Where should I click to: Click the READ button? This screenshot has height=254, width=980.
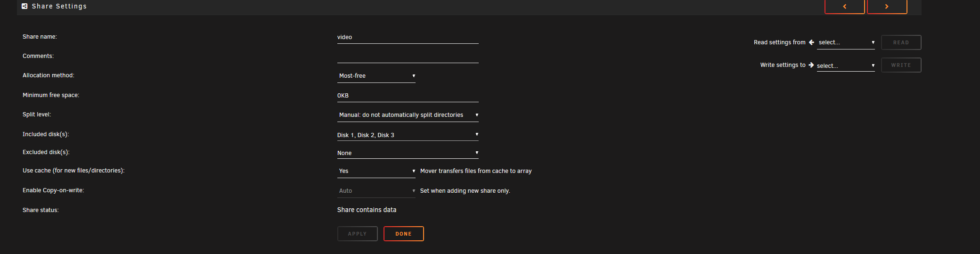click(x=901, y=42)
